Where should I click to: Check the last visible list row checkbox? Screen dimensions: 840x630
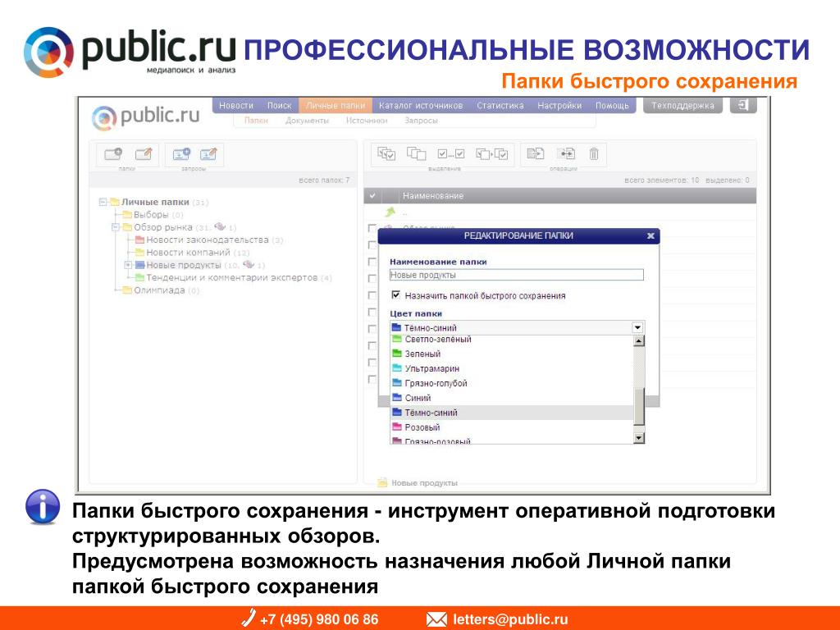[372, 379]
